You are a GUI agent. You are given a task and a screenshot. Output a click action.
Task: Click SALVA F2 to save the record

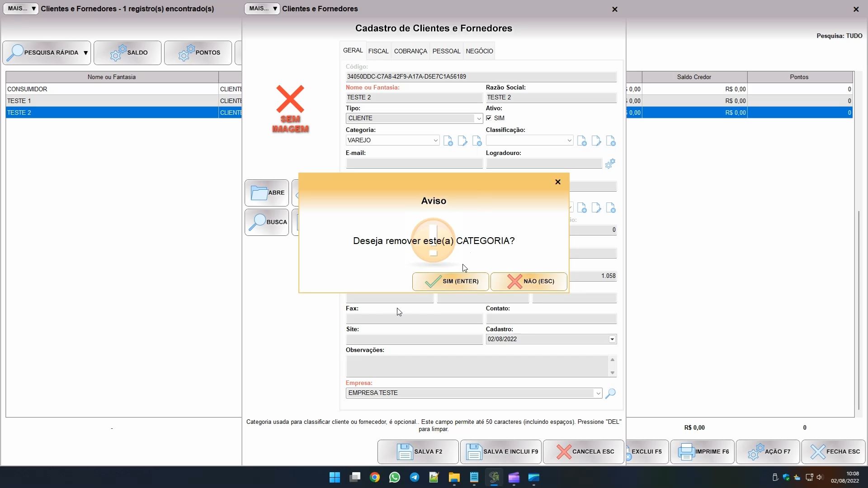click(x=418, y=451)
